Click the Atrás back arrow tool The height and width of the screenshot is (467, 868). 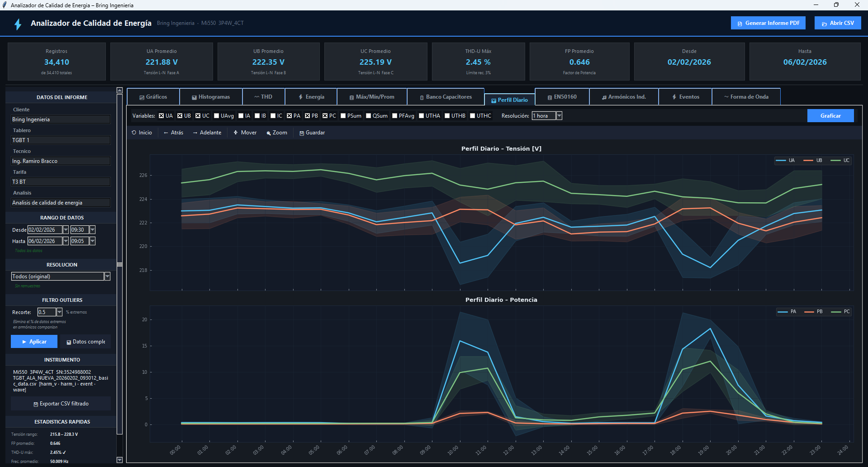[x=173, y=133]
